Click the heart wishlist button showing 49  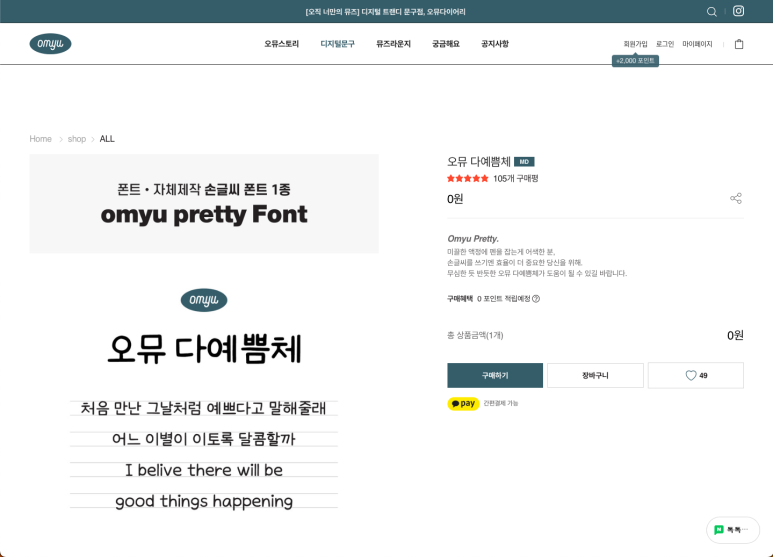[696, 376]
